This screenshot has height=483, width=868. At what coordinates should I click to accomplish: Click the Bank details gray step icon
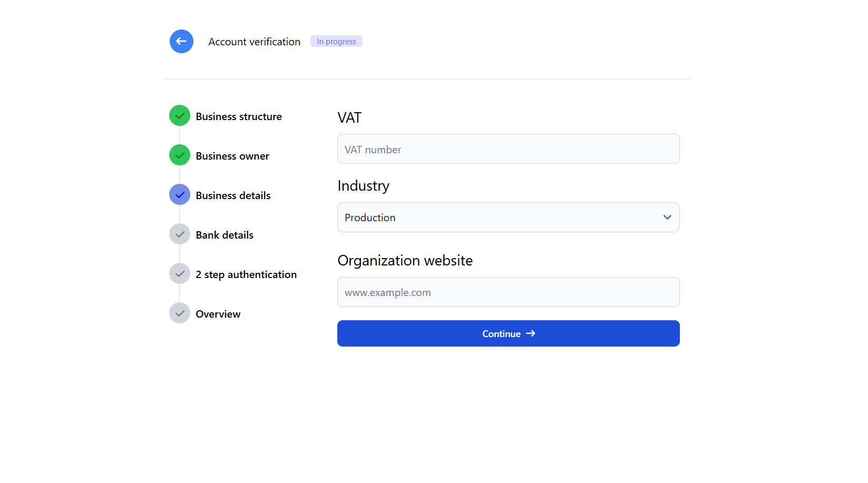[180, 234]
